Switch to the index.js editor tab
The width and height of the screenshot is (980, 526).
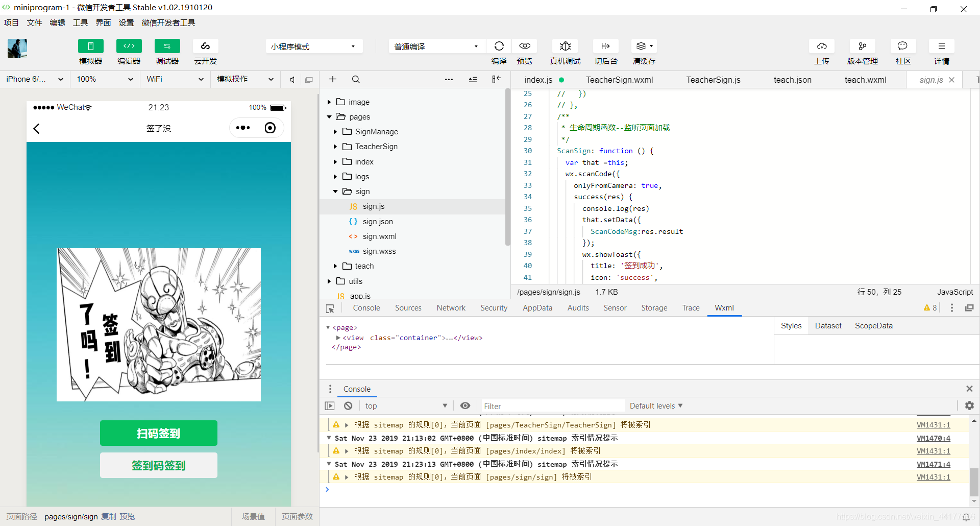point(538,80)
